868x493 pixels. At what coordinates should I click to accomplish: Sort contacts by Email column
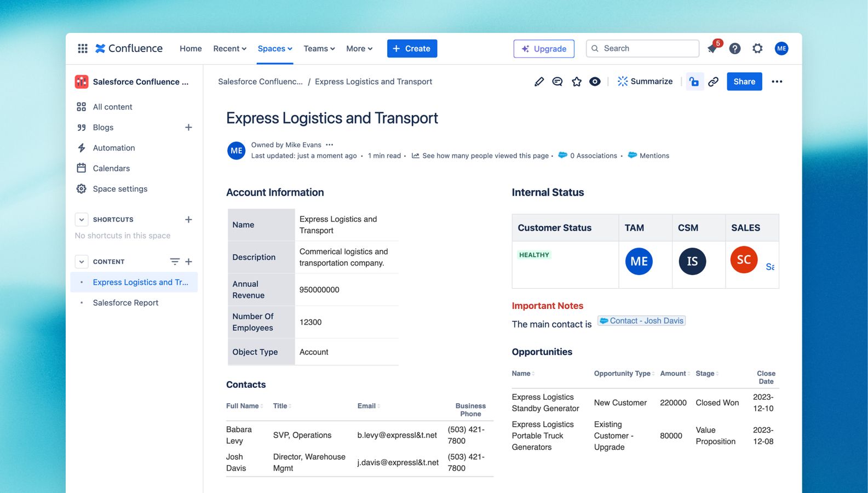369,406
